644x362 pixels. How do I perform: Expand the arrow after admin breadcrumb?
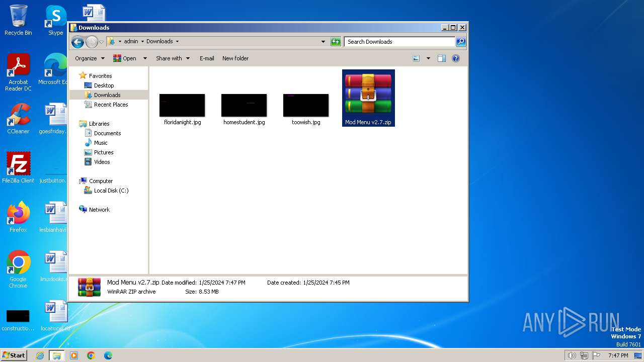pos(142,42)
